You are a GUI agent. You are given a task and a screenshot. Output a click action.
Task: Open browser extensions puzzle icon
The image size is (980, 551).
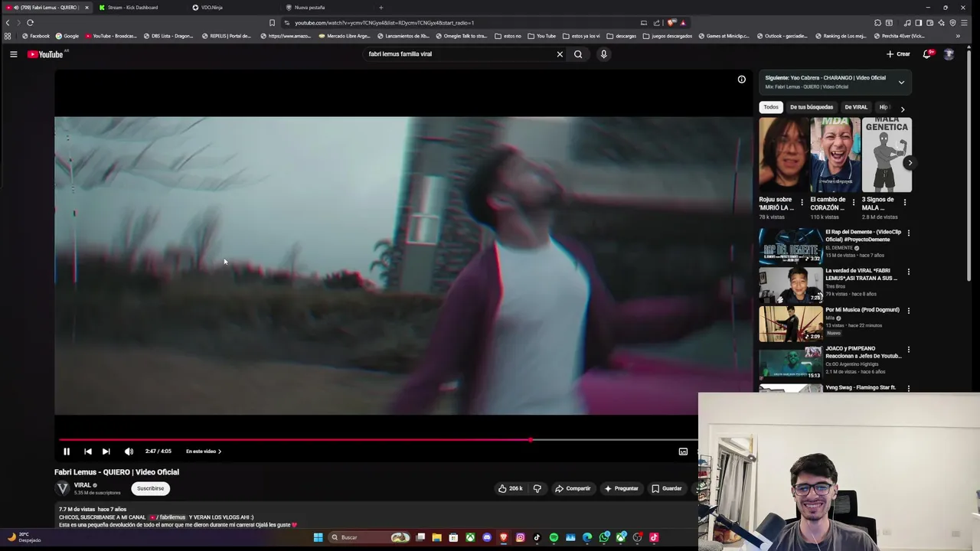click(877, 23)
